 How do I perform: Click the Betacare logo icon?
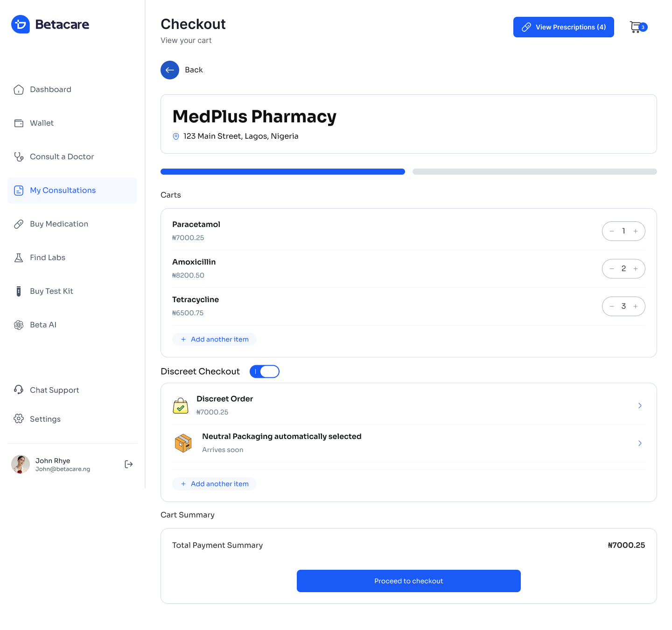(21, 24)
